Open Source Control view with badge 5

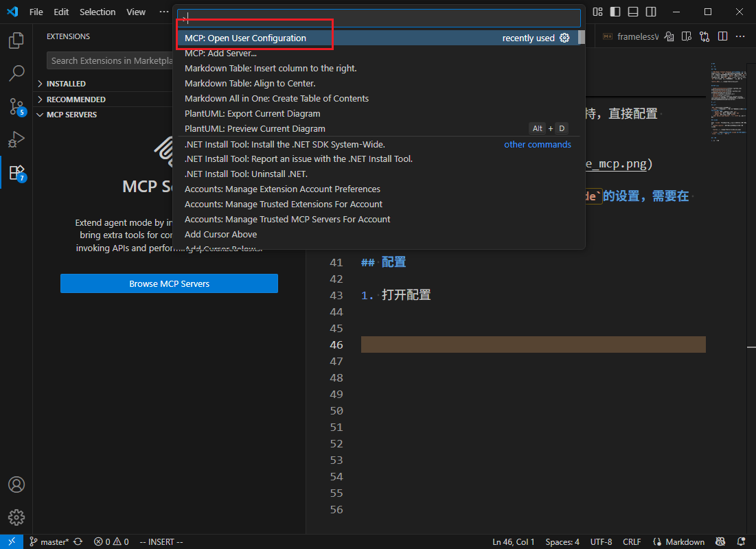click(x=16, y=106)
